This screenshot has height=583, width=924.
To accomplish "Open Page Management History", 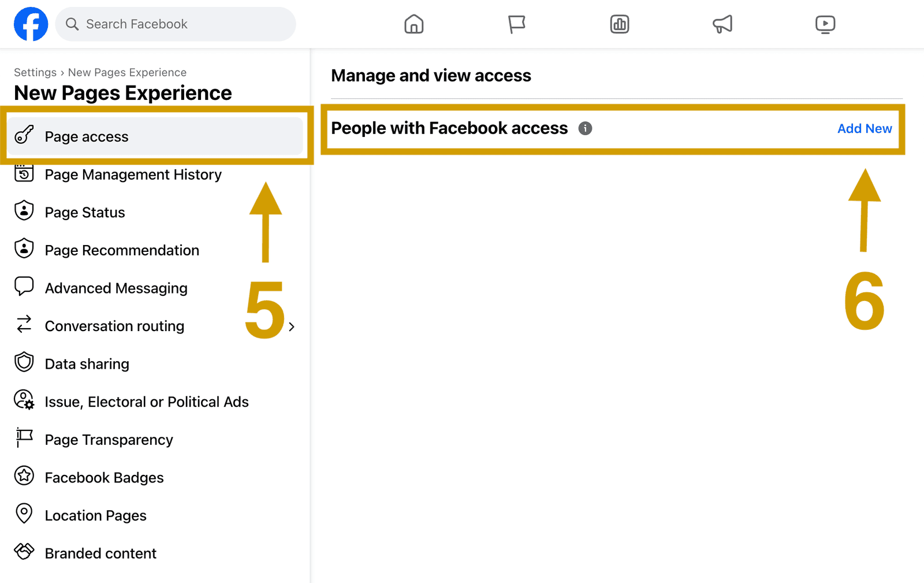I will tap(133, 174).
